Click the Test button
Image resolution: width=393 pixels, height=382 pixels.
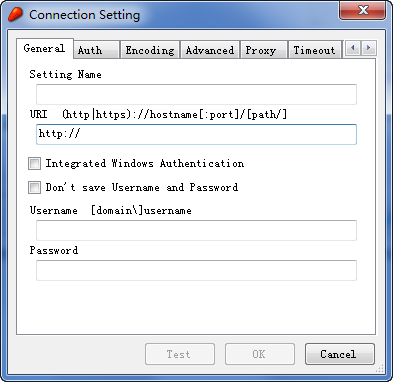coord(180,354)
